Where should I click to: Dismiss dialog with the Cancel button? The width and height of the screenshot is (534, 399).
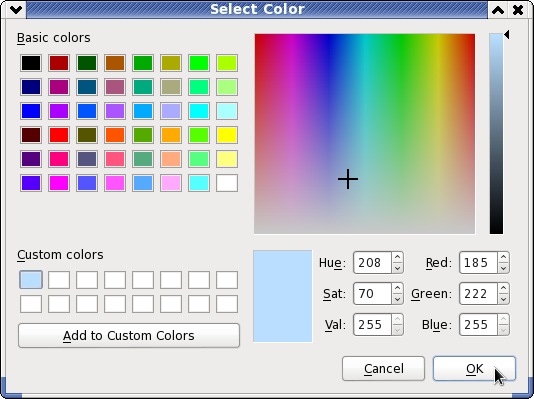(383, 369)
